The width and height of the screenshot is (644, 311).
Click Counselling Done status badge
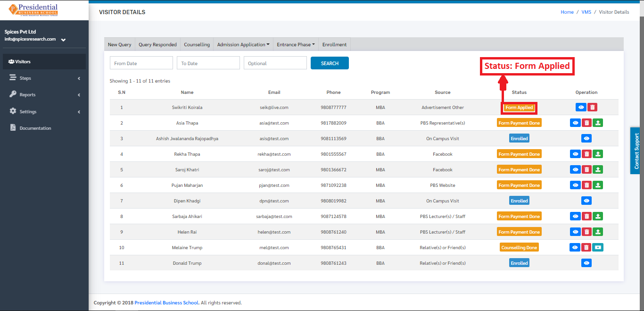[x=519, y=247]
